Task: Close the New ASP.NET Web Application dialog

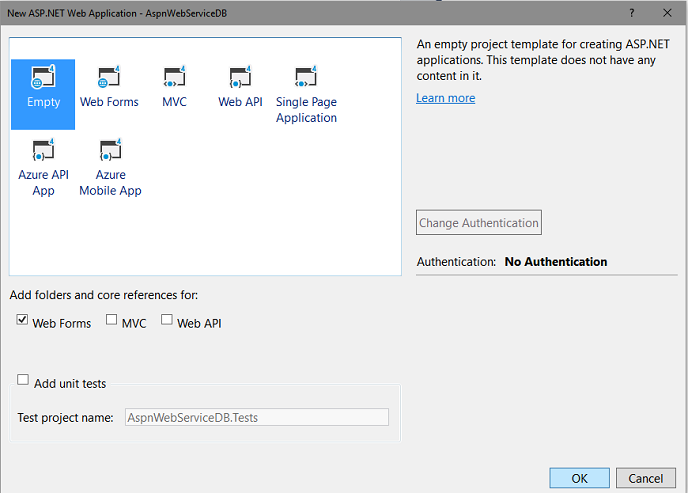Action: (x=667, y=13)
